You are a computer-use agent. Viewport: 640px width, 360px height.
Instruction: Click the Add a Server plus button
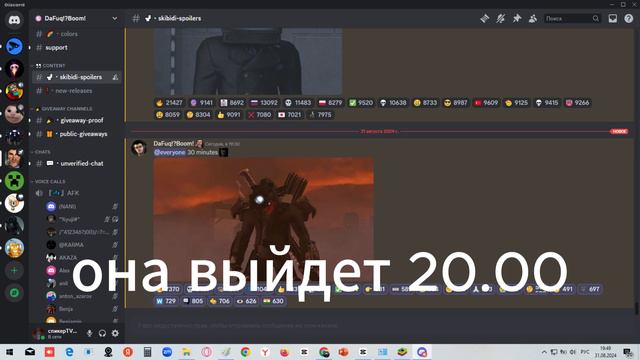coord(14,270)
